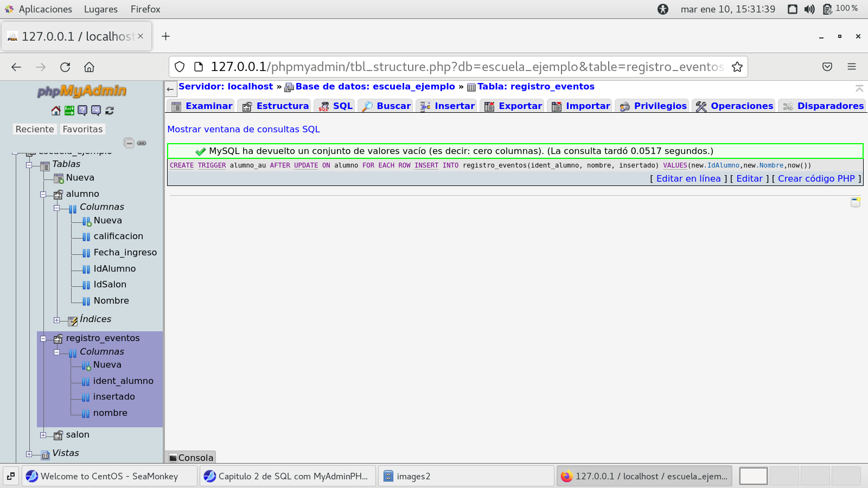Click the chain link icon in navigation panel

[x=142, y=143]
